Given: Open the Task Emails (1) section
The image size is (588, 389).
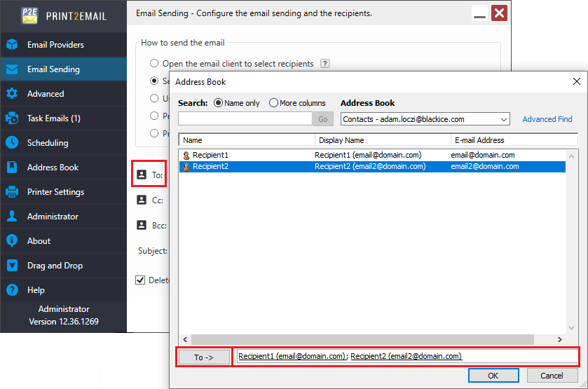Looking at the screenshot, I should [54, 118].
